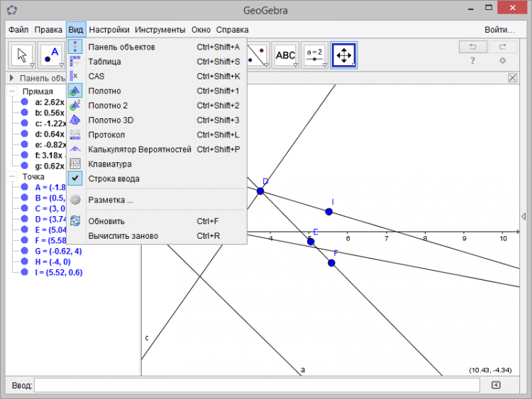The image size is (532, 399).
Task: Click point D on the canvas
Action: [x=260, y=191]
